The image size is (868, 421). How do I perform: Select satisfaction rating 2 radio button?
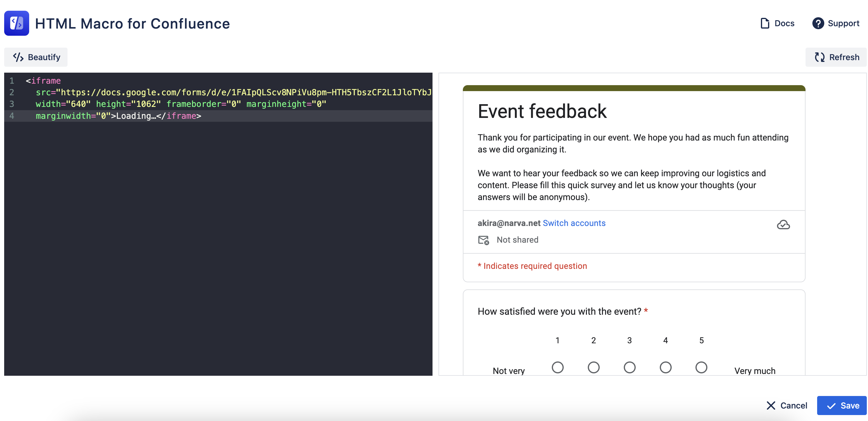tap(593, 367)
